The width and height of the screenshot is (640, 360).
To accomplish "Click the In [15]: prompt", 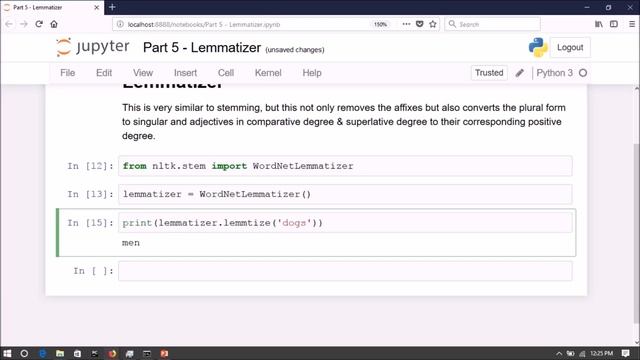I will pyautogui.click(x=90, y=223).
